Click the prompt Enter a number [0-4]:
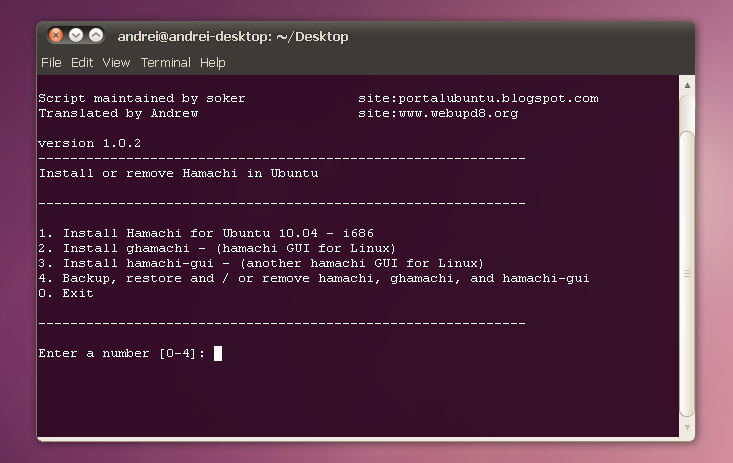 [x=122, y=354]
